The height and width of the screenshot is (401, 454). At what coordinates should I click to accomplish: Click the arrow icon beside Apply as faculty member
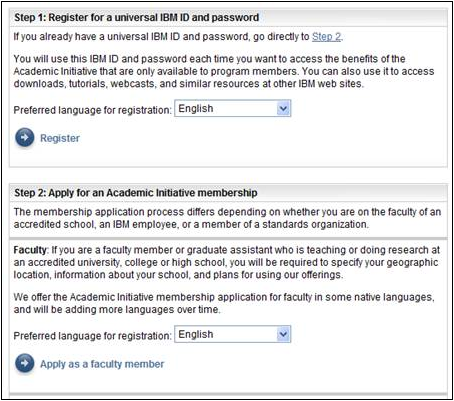[25, 363]
